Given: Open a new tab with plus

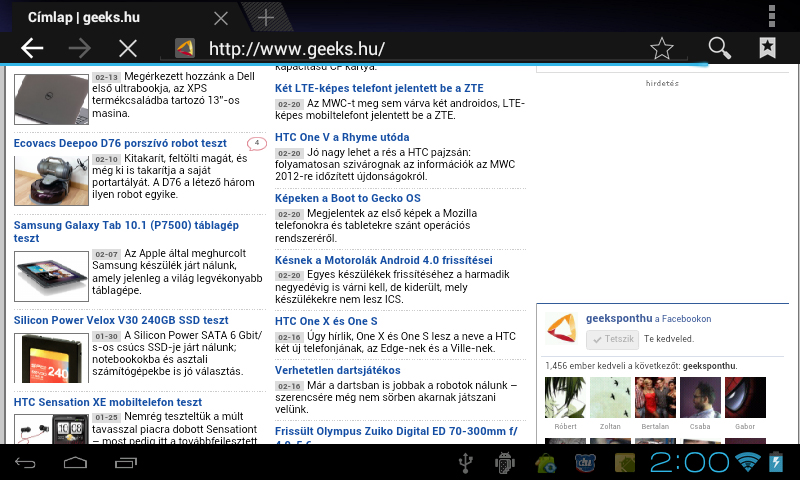Looking at the screenshot, I should [x=266, y=18].
